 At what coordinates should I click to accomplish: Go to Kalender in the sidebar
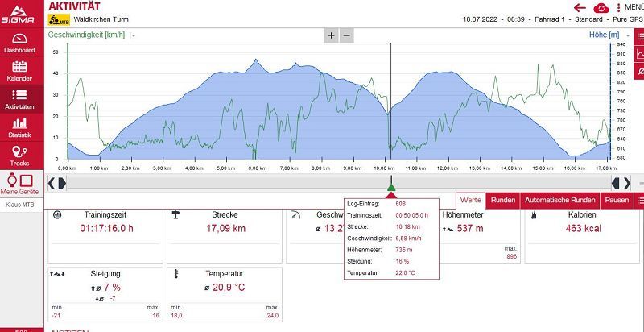19,71
